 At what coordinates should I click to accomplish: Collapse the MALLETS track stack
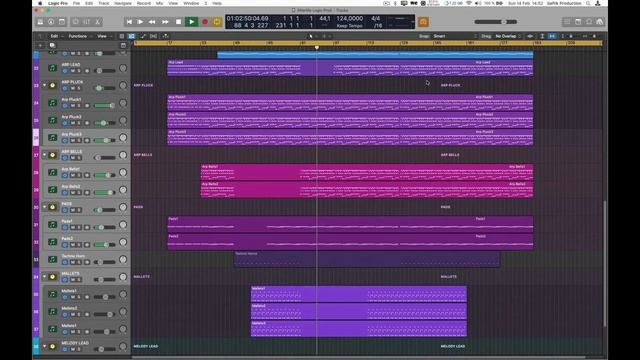[x=44, y=277]
